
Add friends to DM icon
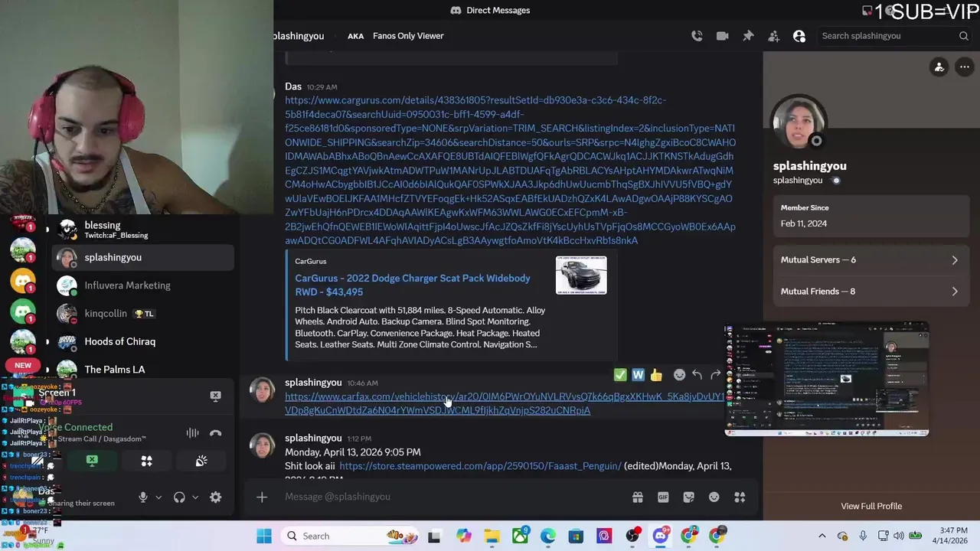click(x=774, y=36)
